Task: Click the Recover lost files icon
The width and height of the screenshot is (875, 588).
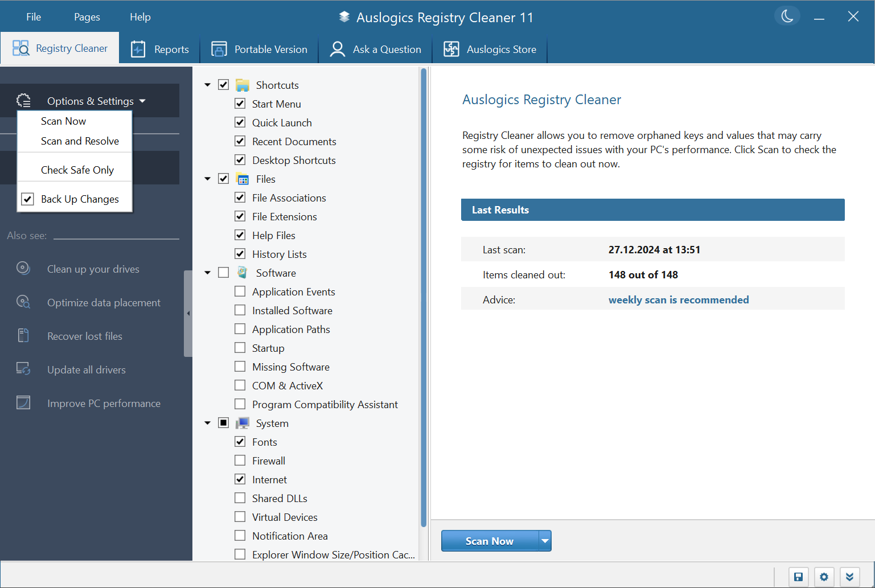Action: (x=23, y=335)
